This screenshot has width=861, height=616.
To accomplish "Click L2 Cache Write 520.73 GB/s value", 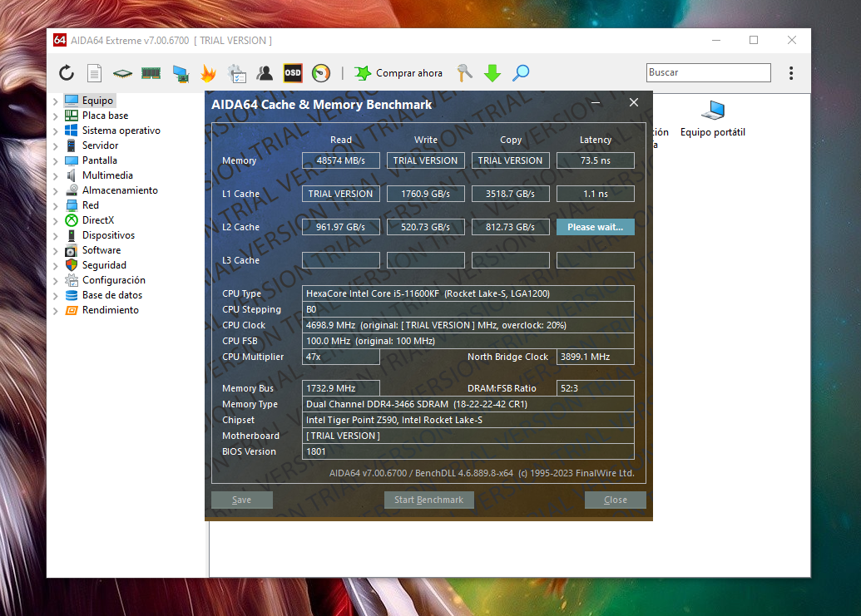I will coord(426,227).
